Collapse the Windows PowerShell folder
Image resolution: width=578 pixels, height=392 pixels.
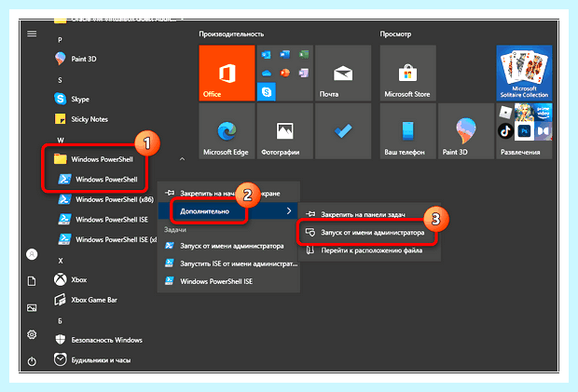click(182, 159)
